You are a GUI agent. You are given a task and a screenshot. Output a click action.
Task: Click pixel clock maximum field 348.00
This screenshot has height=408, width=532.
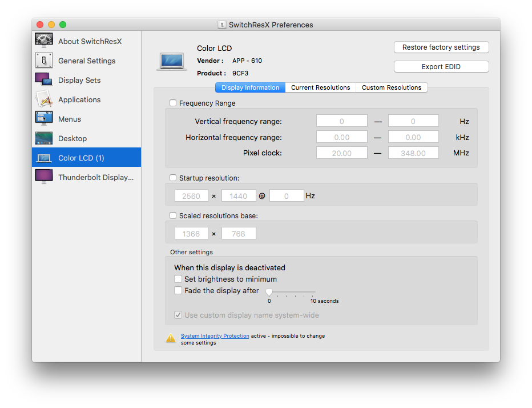pyautogui.click(x=413, y=153)
